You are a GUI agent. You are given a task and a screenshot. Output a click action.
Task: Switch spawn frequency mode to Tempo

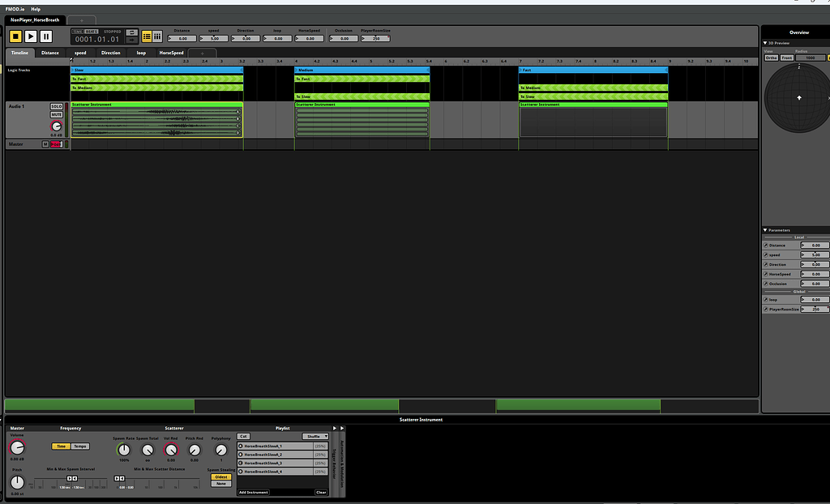click(x=79, y=446)
